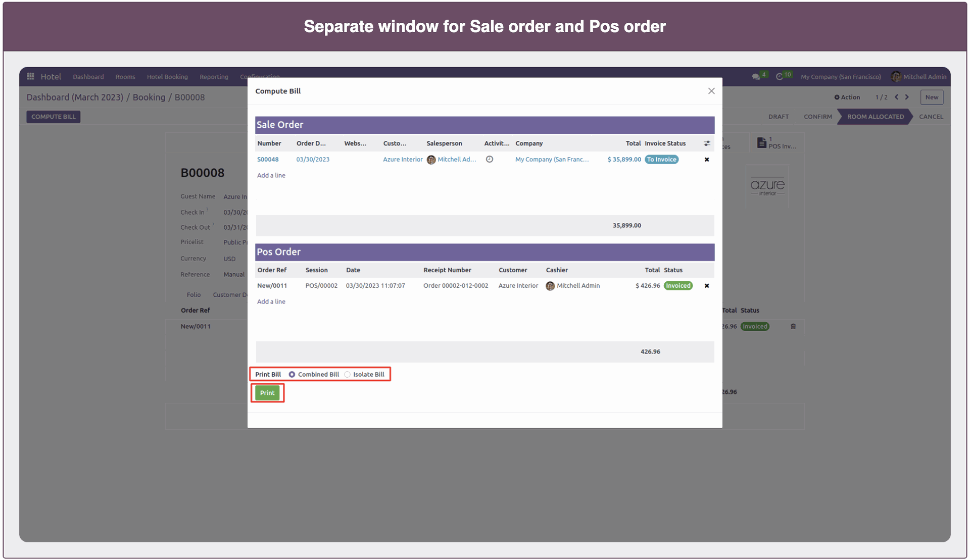Viewport: 970px width, 560px height.
Task: Open Hotel Booking menu
Action: point(167,77)
